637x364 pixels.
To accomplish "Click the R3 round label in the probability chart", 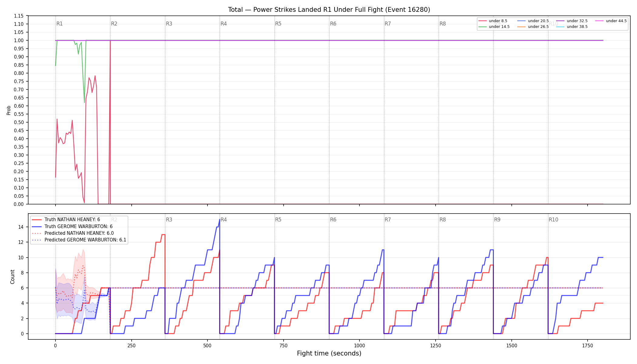I will 169,24.
